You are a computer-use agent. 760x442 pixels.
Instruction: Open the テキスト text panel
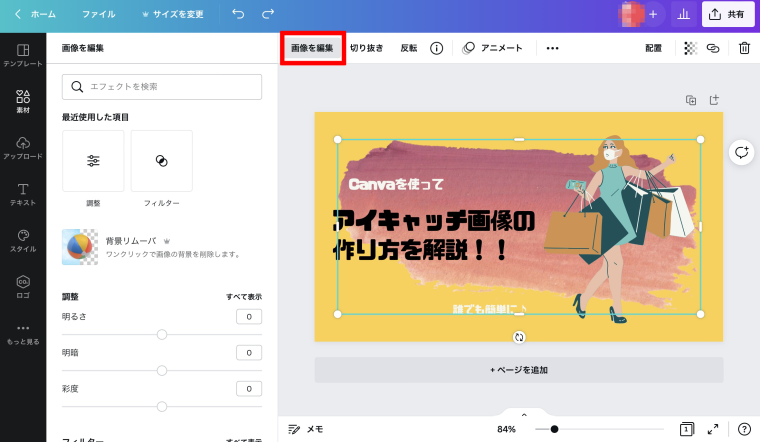click(x=23, y=194)
